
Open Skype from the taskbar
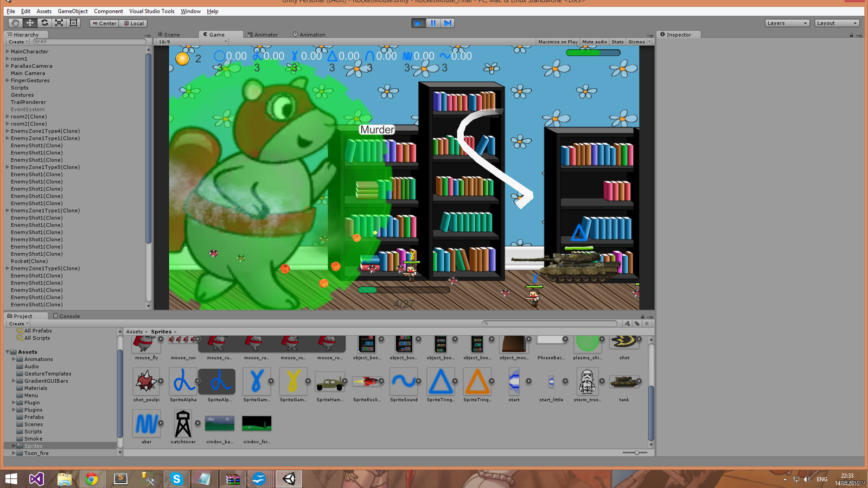click(176, 479)
